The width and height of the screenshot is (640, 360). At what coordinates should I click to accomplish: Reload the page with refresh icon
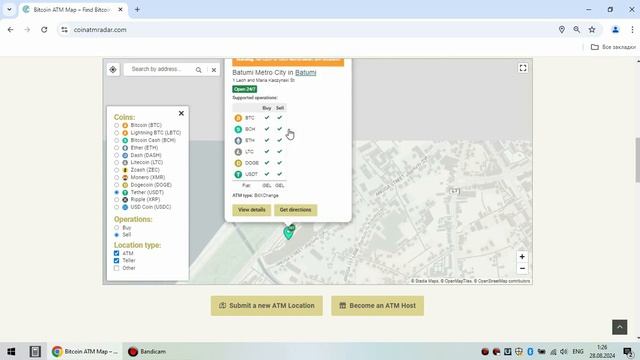pos(44,30)
